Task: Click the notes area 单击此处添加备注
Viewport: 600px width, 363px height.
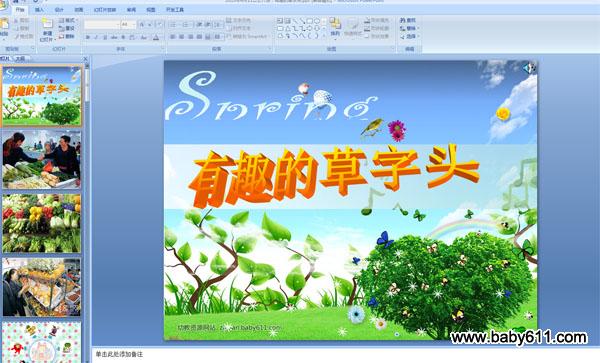Action: (119, 355)
